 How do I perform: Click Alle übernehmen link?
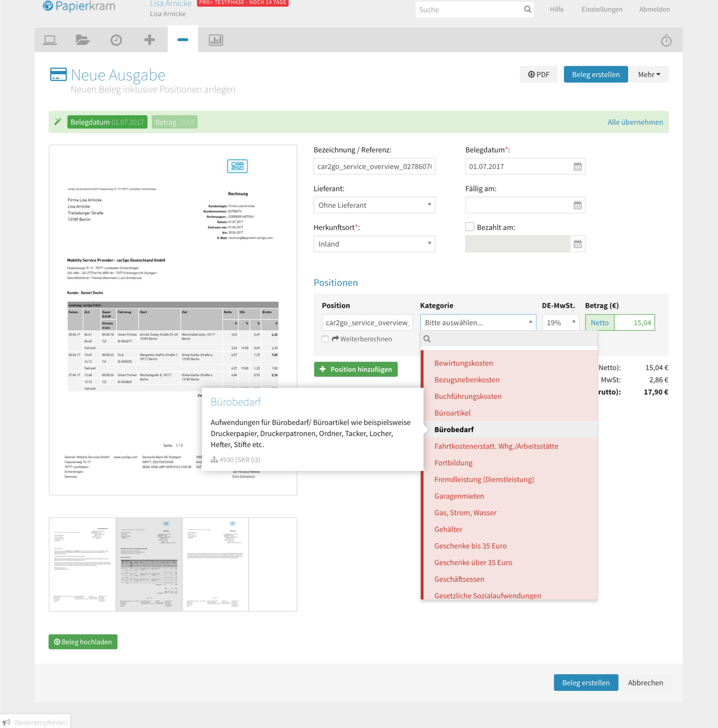tap(635, 122)
